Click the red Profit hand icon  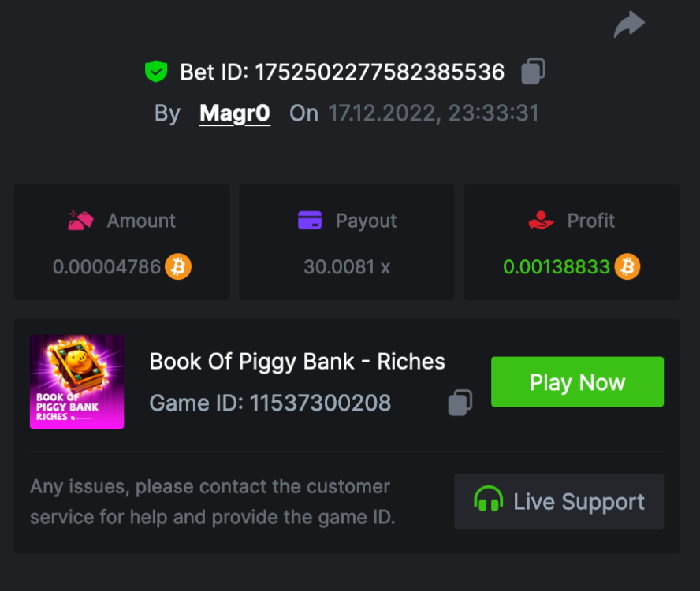[542, 221]
